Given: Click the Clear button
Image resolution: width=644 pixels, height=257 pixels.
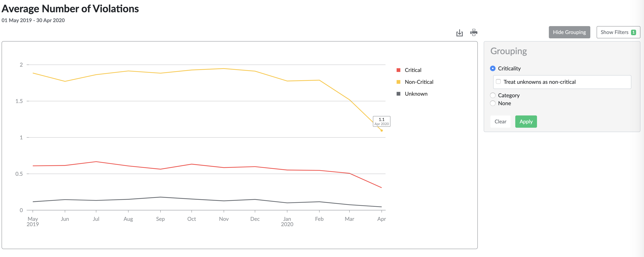Looking at the screenshot, I should (x=500, y=122).
